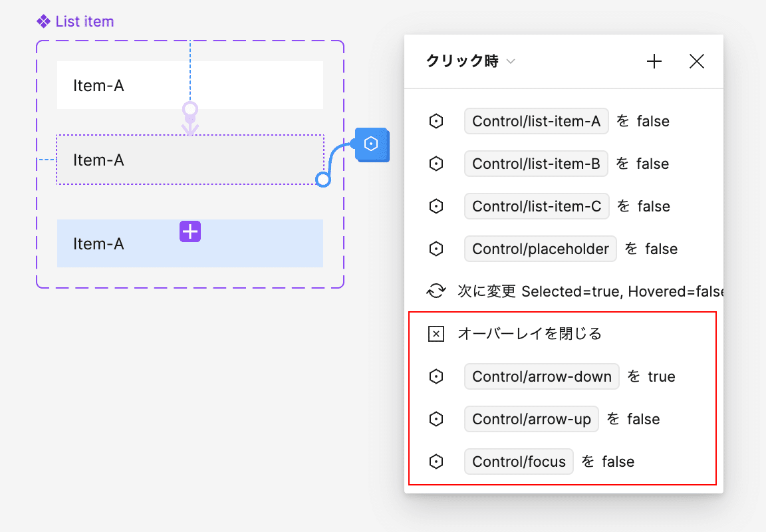Click the variable icon beside Control/list-item-B
The image size is (766, 532).
tap(436, 164)
